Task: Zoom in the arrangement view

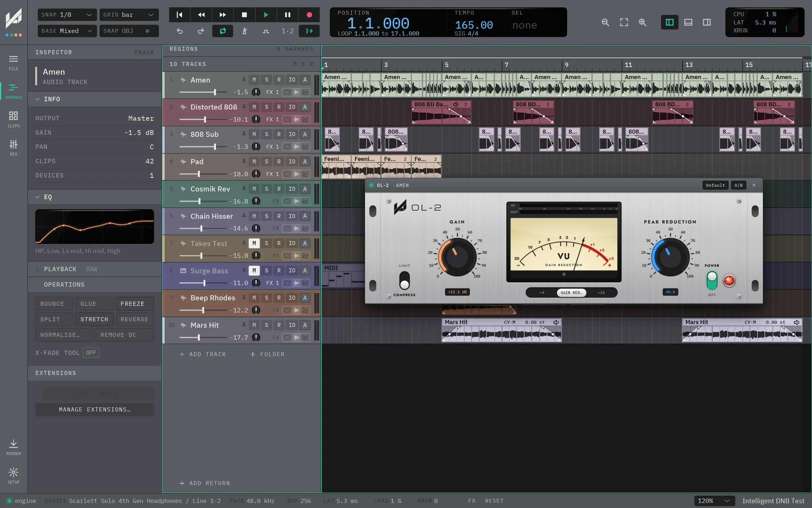Action: [643, 23]
